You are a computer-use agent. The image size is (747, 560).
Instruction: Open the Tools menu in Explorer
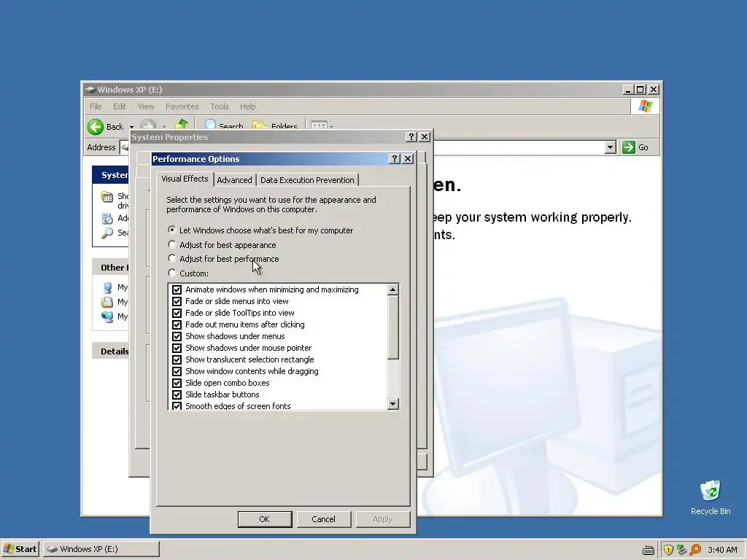220,106
